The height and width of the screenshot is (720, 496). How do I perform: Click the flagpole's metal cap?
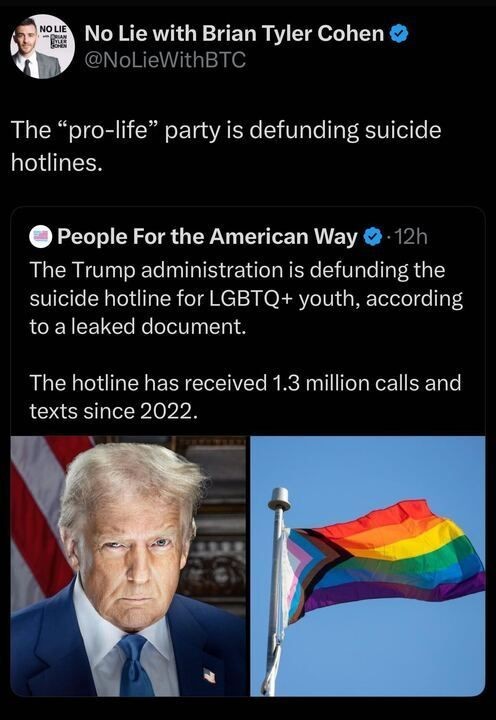279,499
